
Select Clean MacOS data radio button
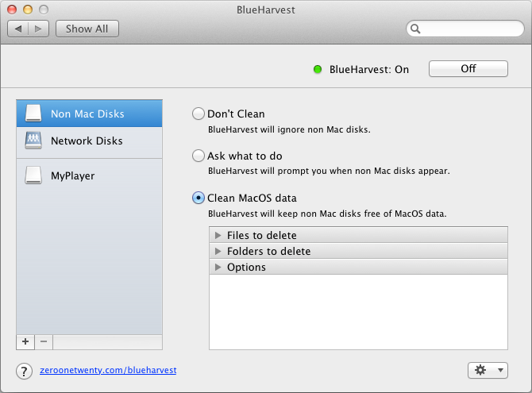199,198
